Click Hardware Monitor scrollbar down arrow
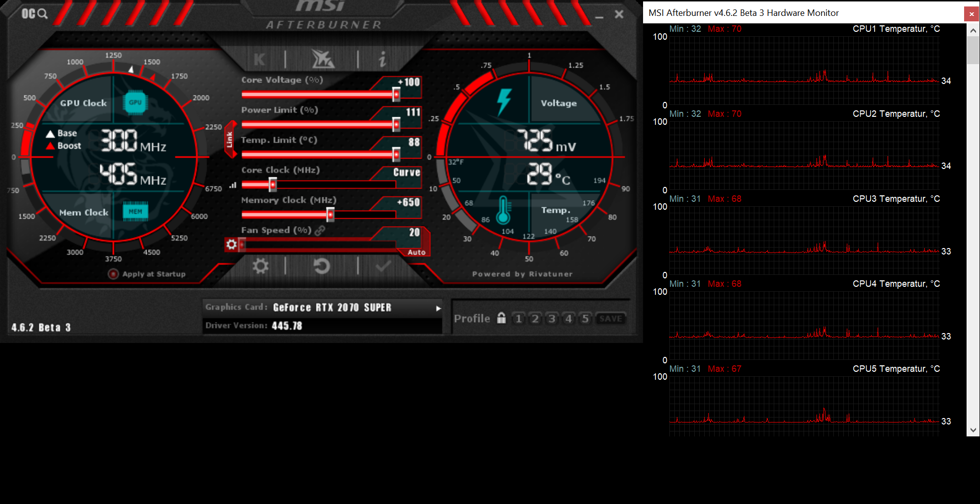This screenshot has width=980, height=504. tap(973, 430)
